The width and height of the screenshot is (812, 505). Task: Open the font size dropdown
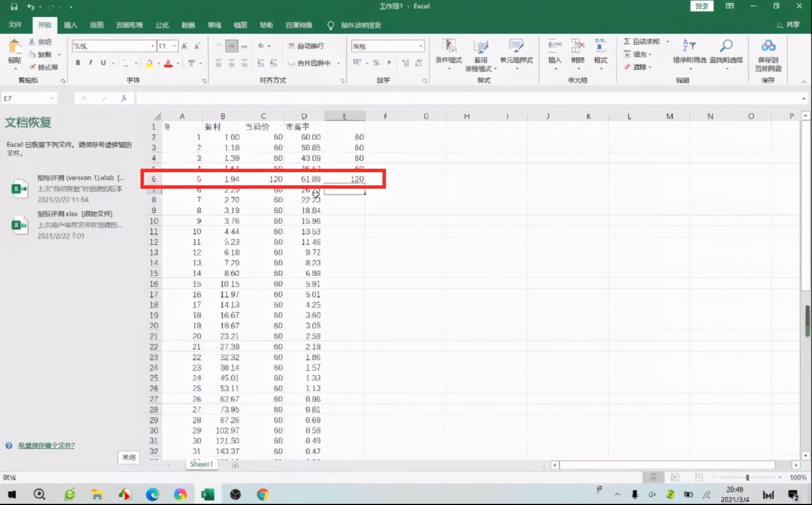[175, 46]
